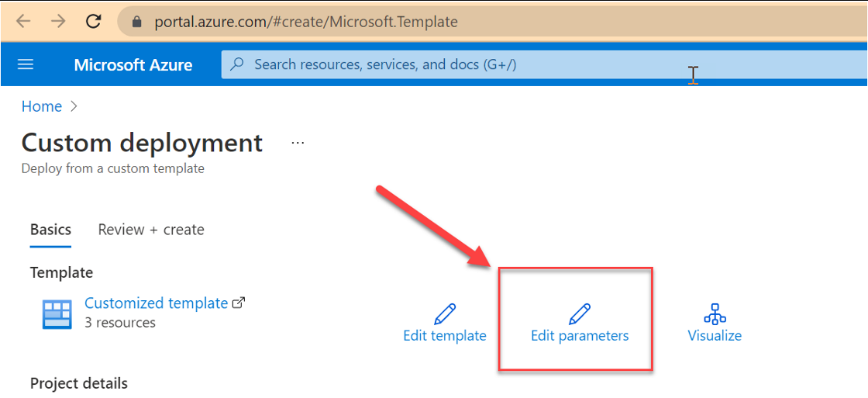Click the Edit template text link
868x398 pixels.
[445, 335]
